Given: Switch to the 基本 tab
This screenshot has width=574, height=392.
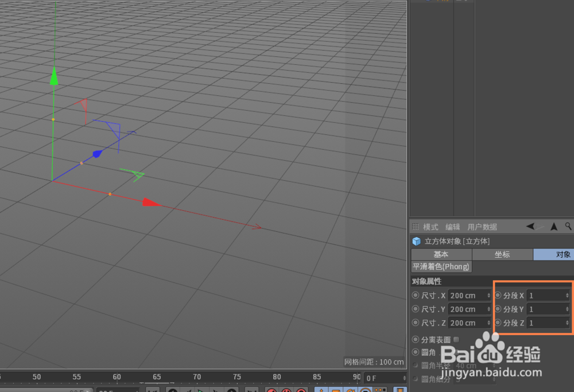Looking at the screenshot, I should click(441, 254).
